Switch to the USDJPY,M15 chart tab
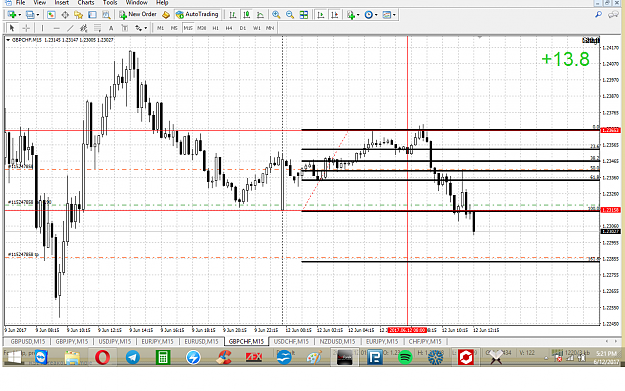The image size is (625, 391). (114, 342)
